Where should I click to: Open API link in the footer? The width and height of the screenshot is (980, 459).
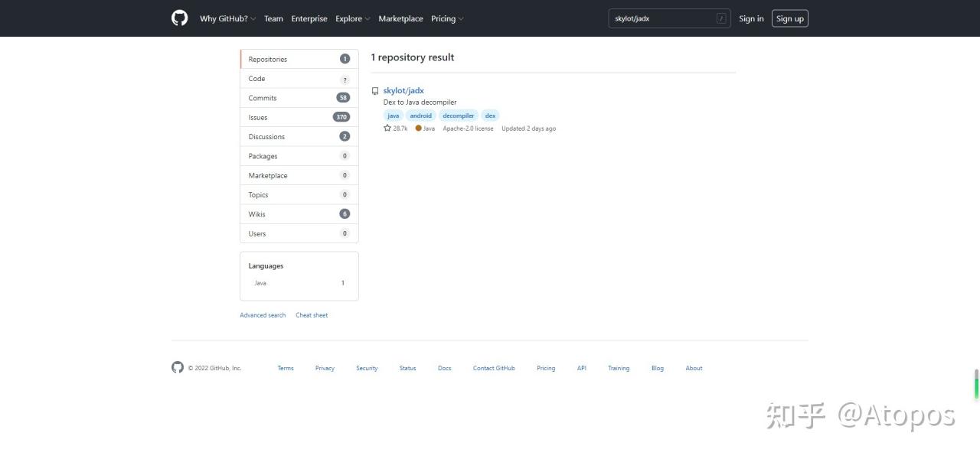(x=582, y=368)
